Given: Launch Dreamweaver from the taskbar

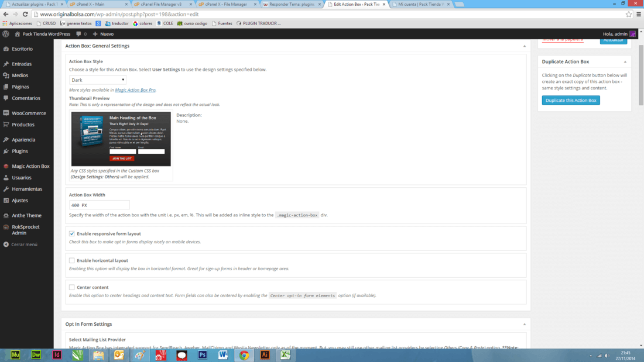Looking at the screenshot, I should point(36,354).
